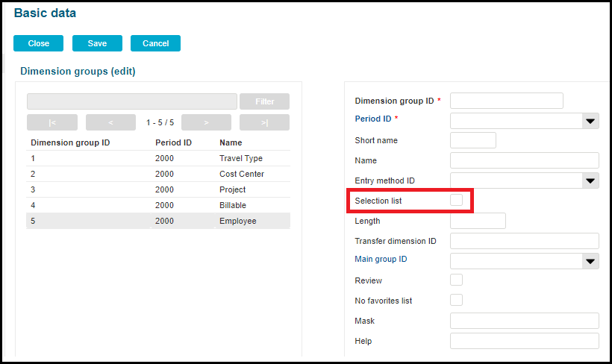Enable the Selection list checkbox
612x364 pixels.
(456, 201)
